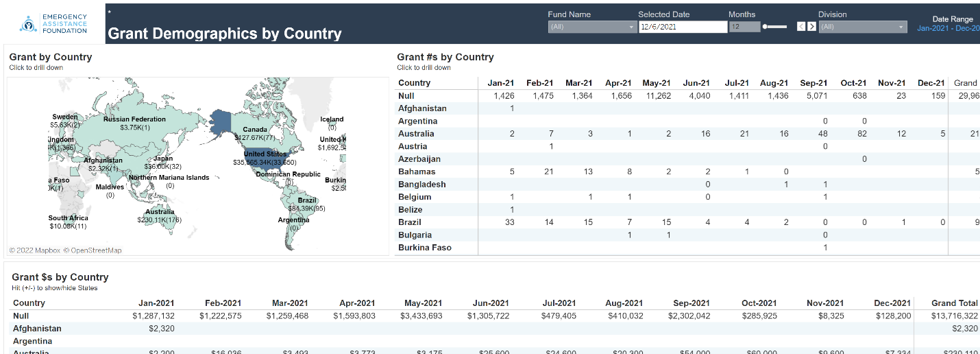Click the 82 cell for Australia Oct-21
Screen dimensions: 980x354
862,134
